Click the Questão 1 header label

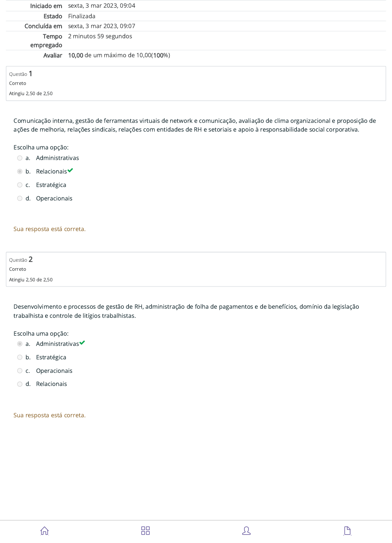(x=21, y=74)
